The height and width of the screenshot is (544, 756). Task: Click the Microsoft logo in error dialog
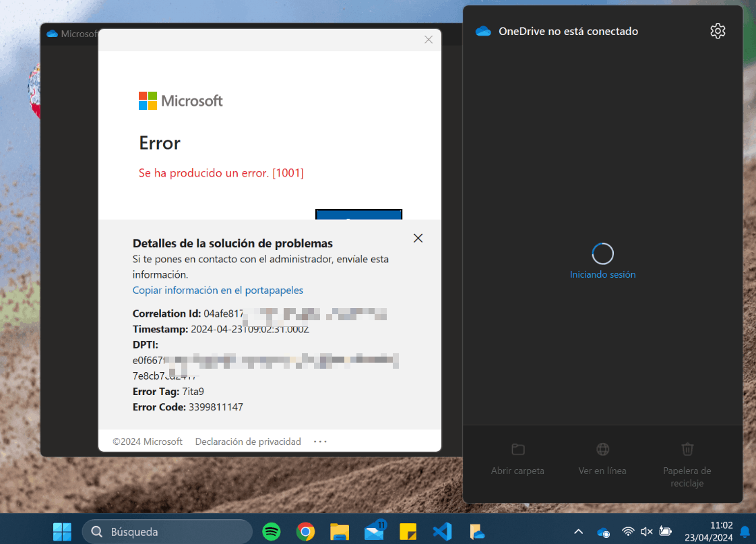click(x=181, y=101)
